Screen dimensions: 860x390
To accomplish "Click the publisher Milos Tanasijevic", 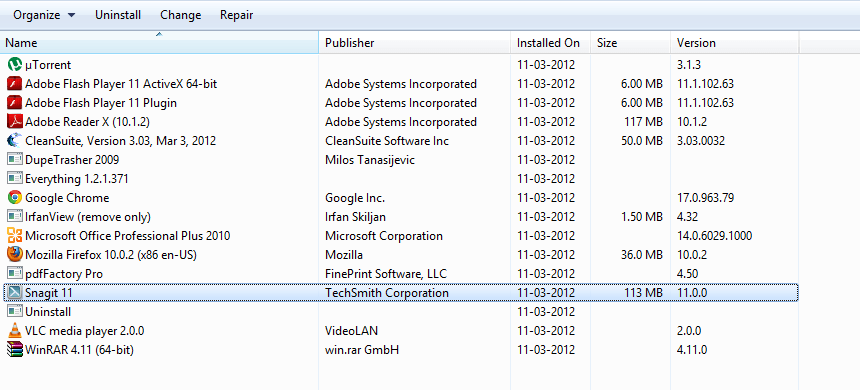I will pos(370,160).
